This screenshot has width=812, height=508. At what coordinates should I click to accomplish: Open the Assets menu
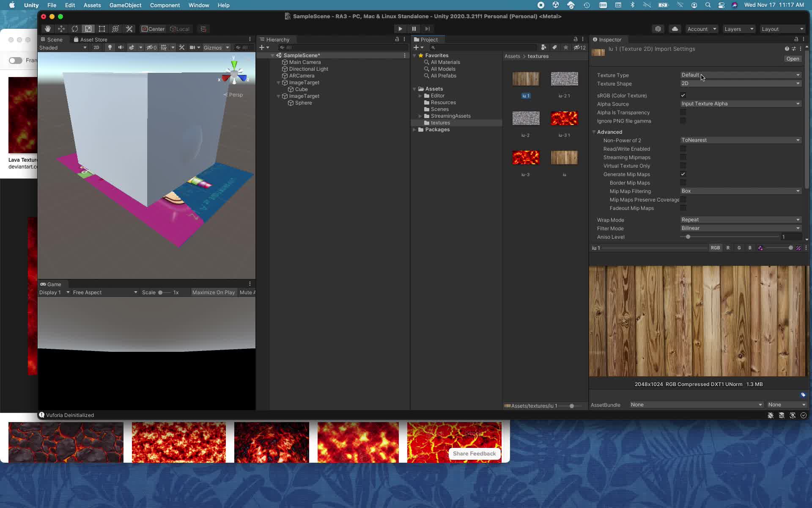click(92, 5)
